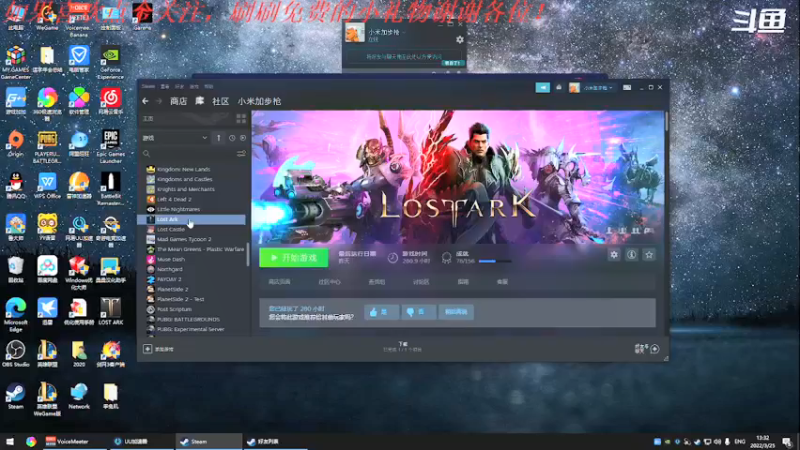This screenshot has width=800, height=450.
Task: Open the GeForce Experience desktop icon
Action: (x=111, y=62)
